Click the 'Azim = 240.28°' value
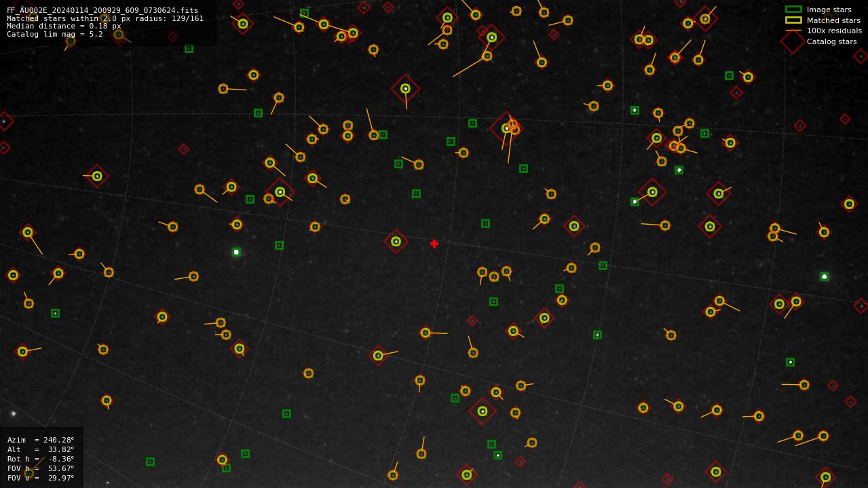The image size is (868, 488). click(x=41, y=440)
